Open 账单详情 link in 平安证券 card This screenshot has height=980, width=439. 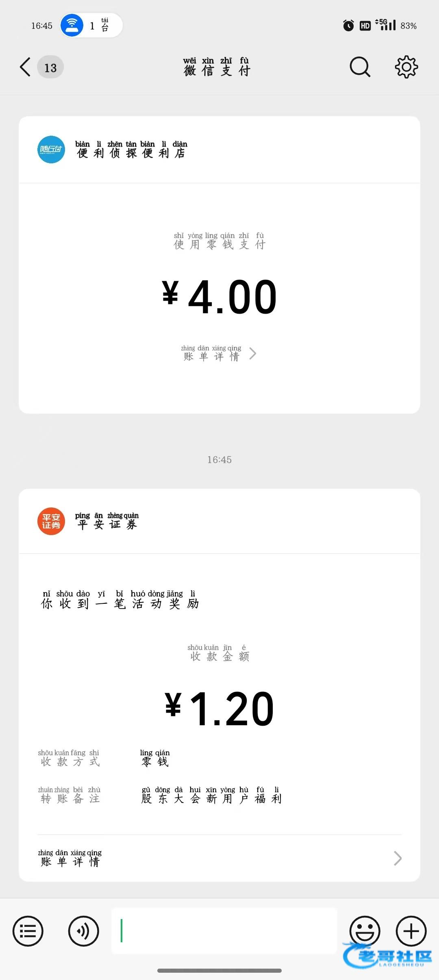coord(70,858)
